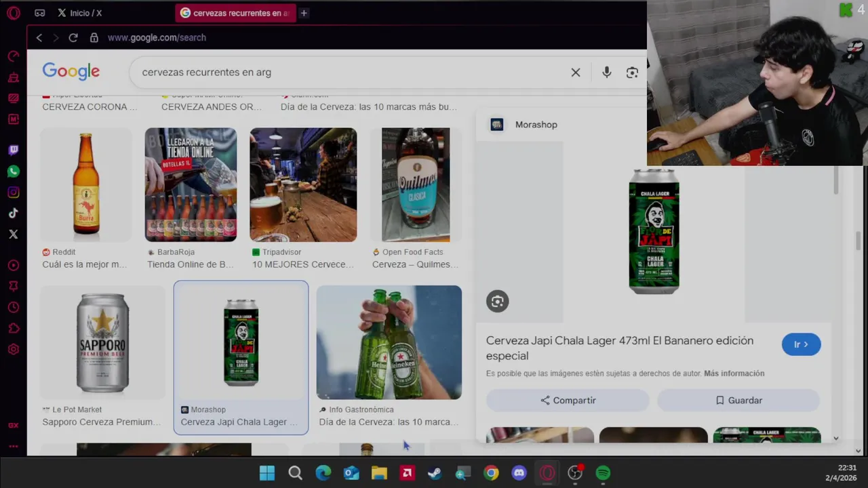This screenshot has height=488, width=868.
Task: Open the Heineken bottles image
Action: click(389, 342)
